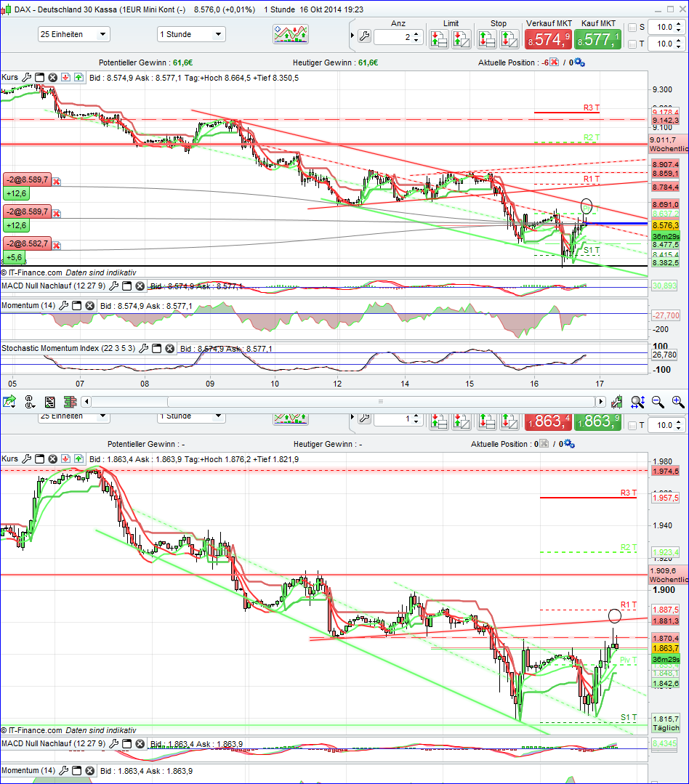Enable the T checkbox in top order panel
This screenshot has width=689, height=784.
631,44
